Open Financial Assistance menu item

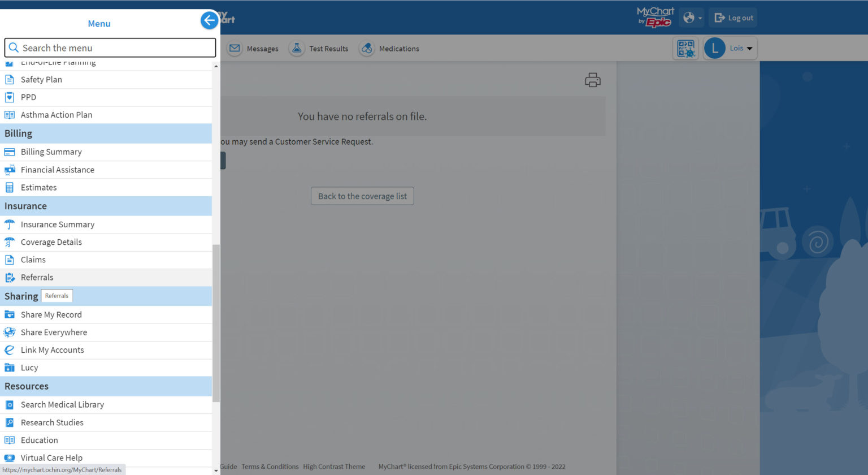click(57, 170)
